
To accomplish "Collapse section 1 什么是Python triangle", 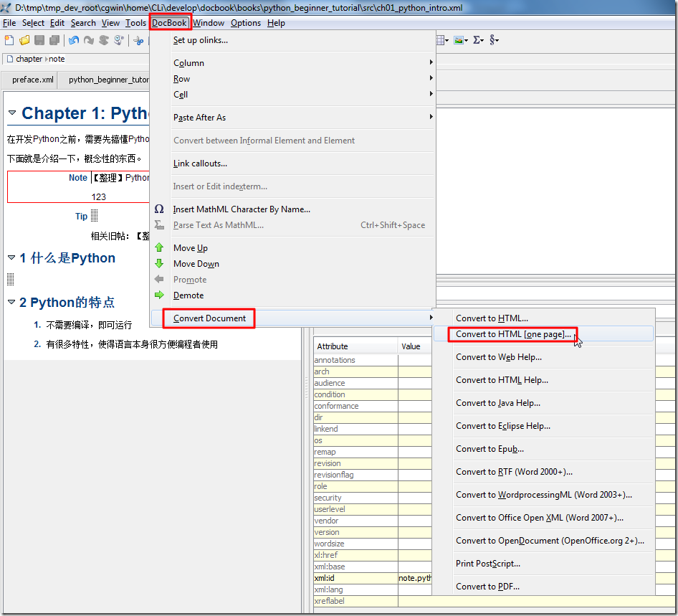I will (x=11, y=257).
